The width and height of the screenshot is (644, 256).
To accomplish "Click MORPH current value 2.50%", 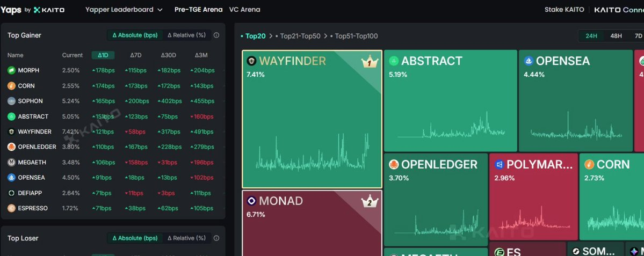I will pos(71,70).
